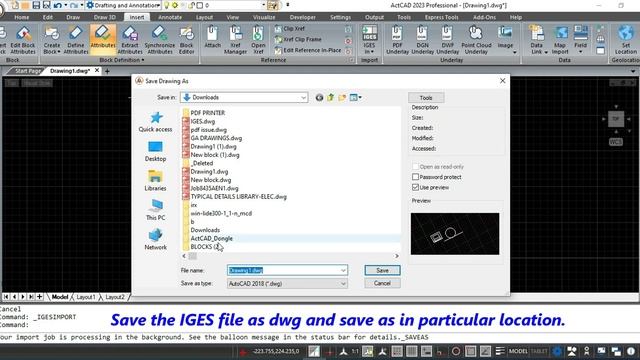
Task: Go to Quick access location
Action: 156,122
